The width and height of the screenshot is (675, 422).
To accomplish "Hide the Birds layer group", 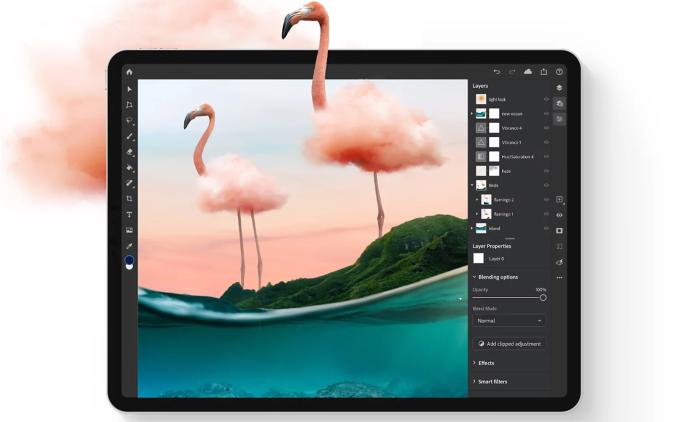I will 546,185.
